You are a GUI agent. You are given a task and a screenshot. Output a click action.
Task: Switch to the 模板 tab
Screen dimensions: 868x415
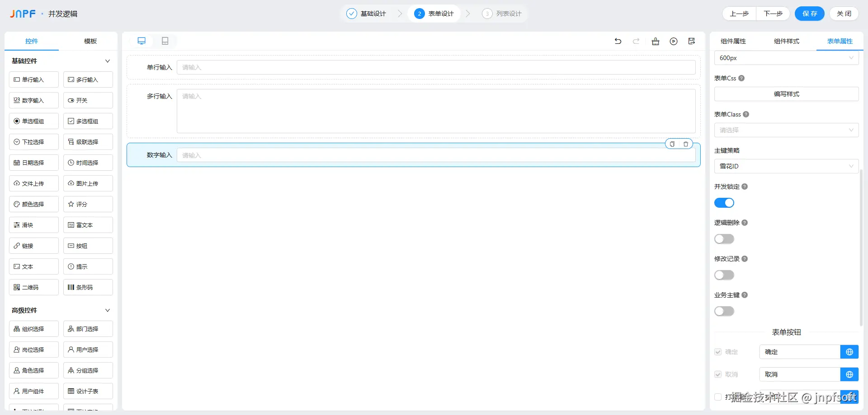90,41
